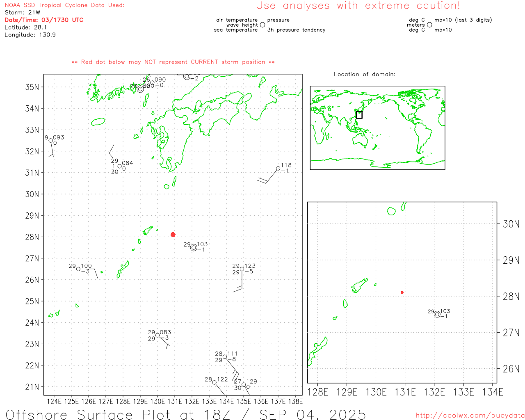Click the 'mb*10 (last 3 digits)' legend text
Viewport: 525px width, 420px height.
tap(463, 20)
